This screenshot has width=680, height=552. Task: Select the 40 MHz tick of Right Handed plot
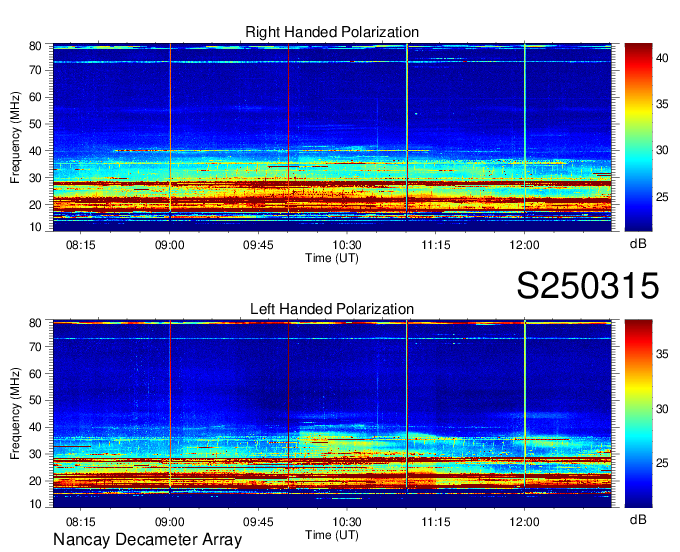35,151
